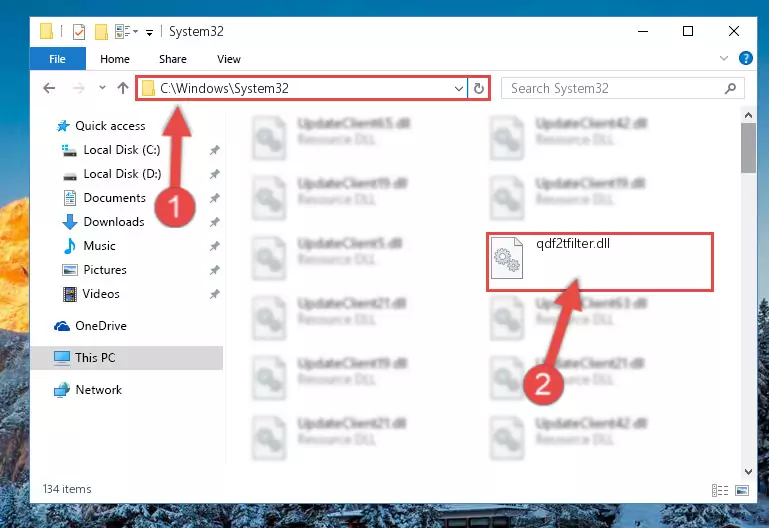
Task: Select Network in navigation pane
Action: (x=98, y=390)
